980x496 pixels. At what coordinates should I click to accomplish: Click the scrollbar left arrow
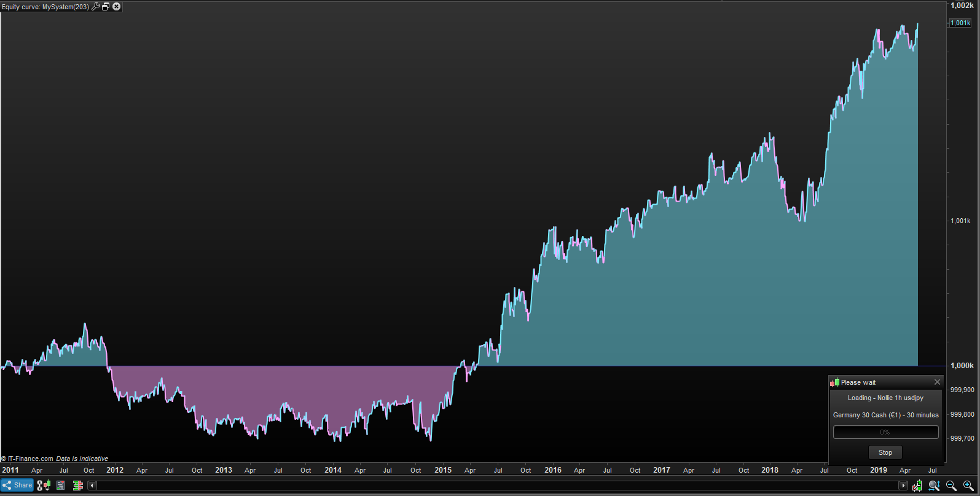click(92, 486)
